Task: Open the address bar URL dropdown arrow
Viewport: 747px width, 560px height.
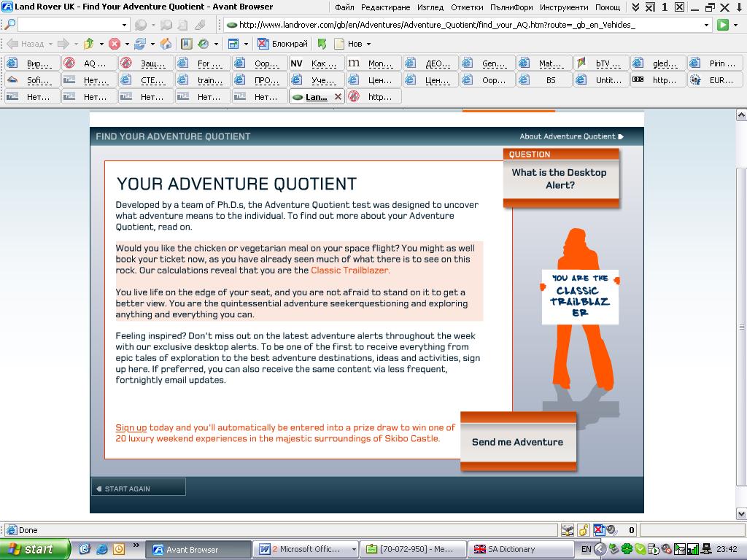Action: coord(706,25)
